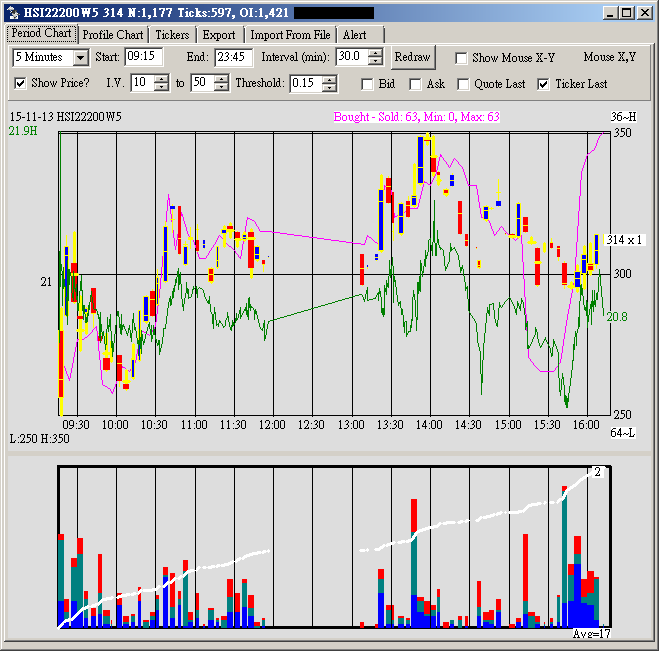Click the Threshold field 0.15
The width and height of the screenshot is (659, 651).
pyautogui.click(x=306, y=83)
